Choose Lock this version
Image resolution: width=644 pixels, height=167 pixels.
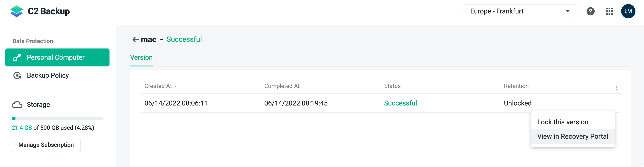click(x=563, y=122)
